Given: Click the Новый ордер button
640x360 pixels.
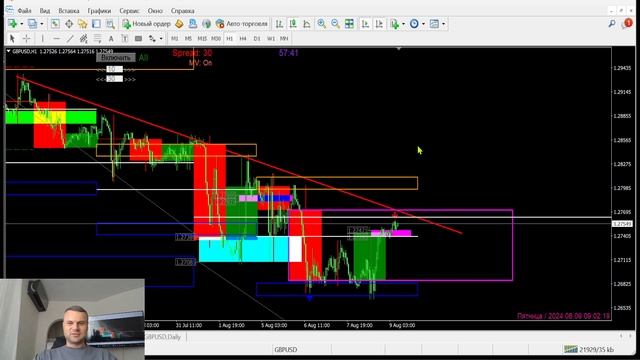Looking at the screenshot, I should tap(147, 24).
